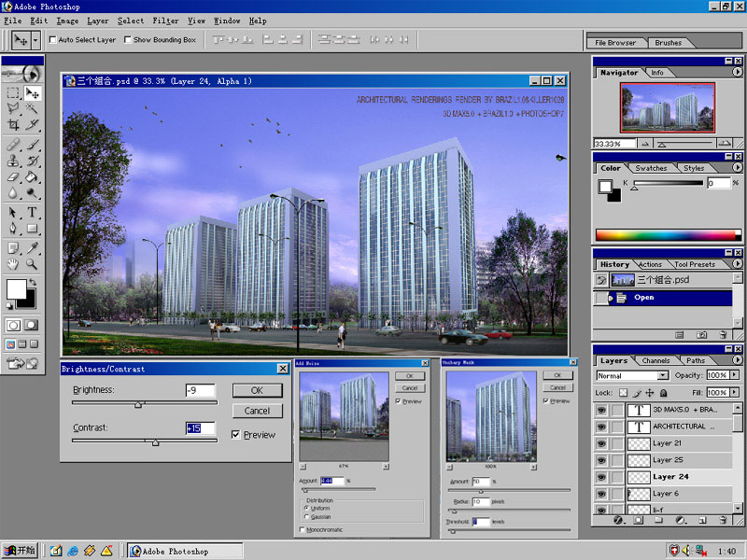Select the History Brush tool
The height and width of the screenshot is (560, 747).
point(32,161)
